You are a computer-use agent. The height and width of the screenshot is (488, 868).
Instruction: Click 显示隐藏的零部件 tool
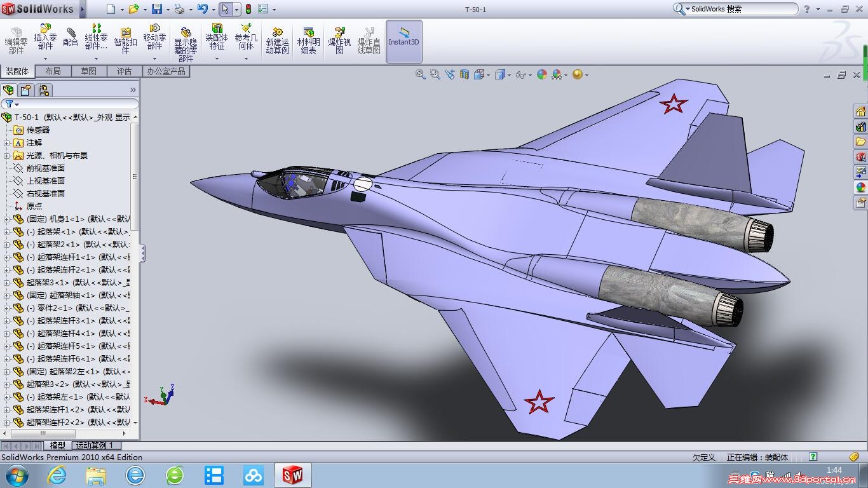[x=186, y=44]
